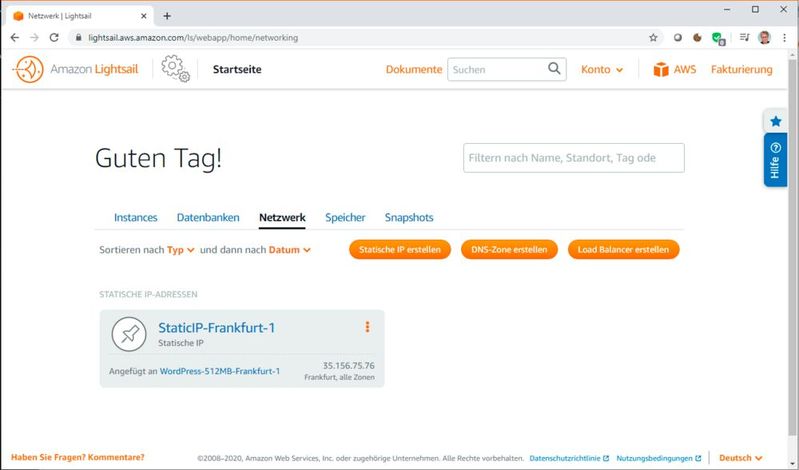Click the browser profile avatar
The width and height of the screenshot is (799, 470).
pyautogui.click(x=764, y=37)
